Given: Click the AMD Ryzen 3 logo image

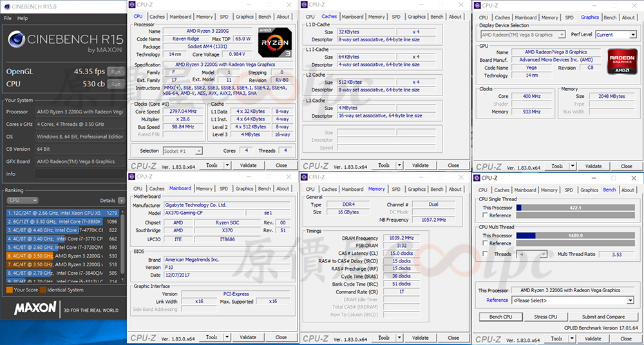Looking at the screenshot, I should (275, 42).
